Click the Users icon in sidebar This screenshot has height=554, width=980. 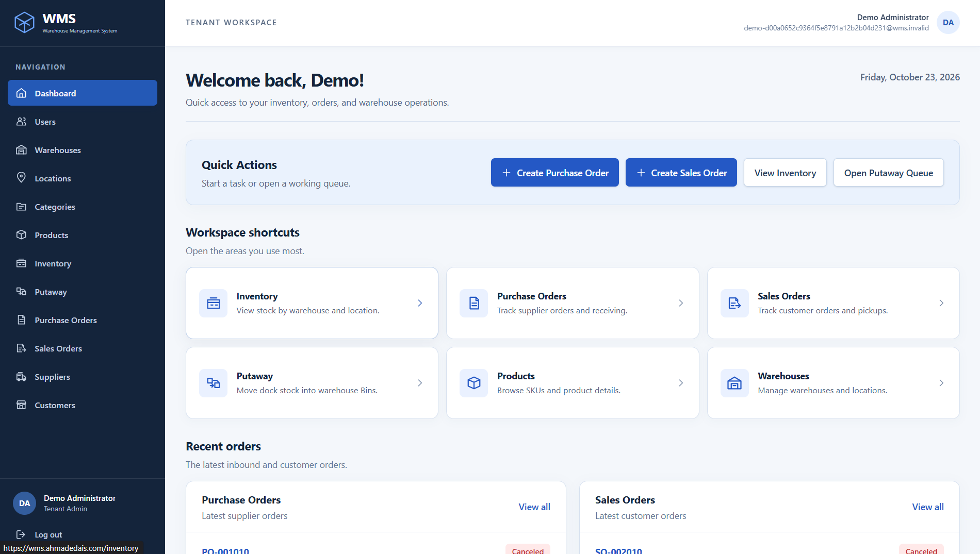(x=21, y=122)
